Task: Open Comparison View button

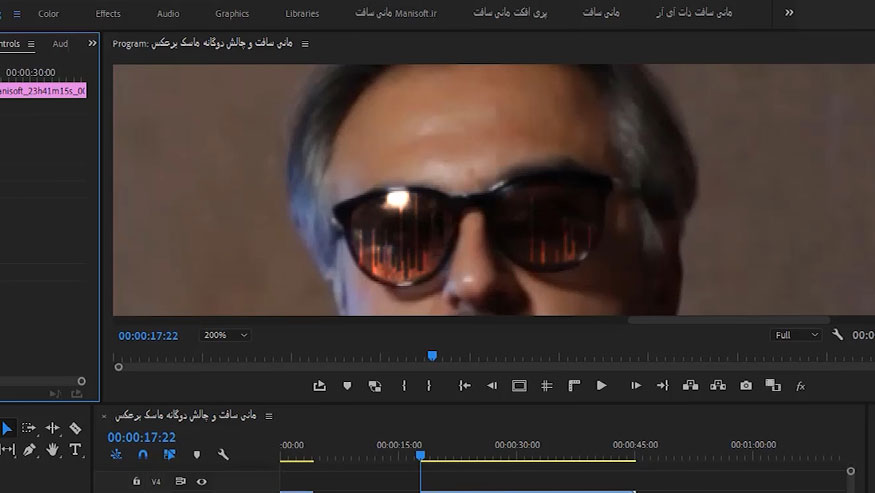Action: click(773, 385)
